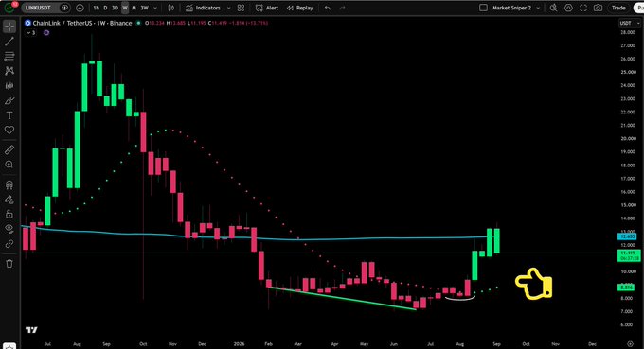The height and width of the screenshot is (349, 644).
Task: Expand the timeframe interval dropdown arrow
Action: (x=155, y=8)
